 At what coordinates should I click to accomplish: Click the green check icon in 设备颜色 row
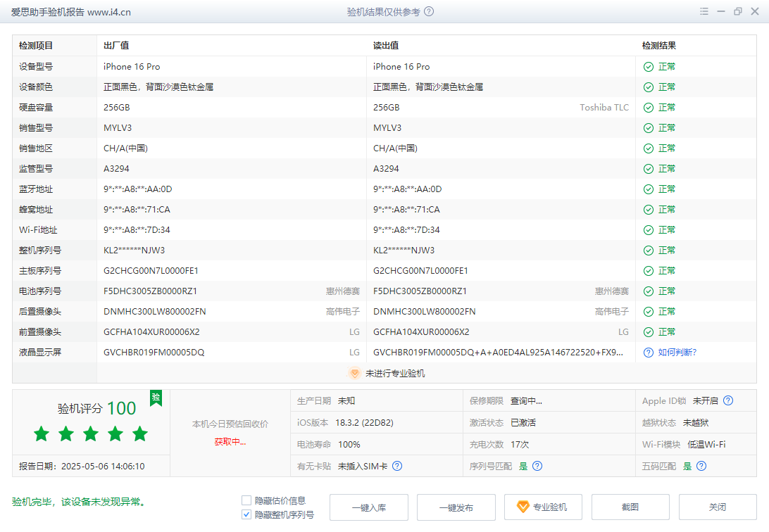point(649,87)
